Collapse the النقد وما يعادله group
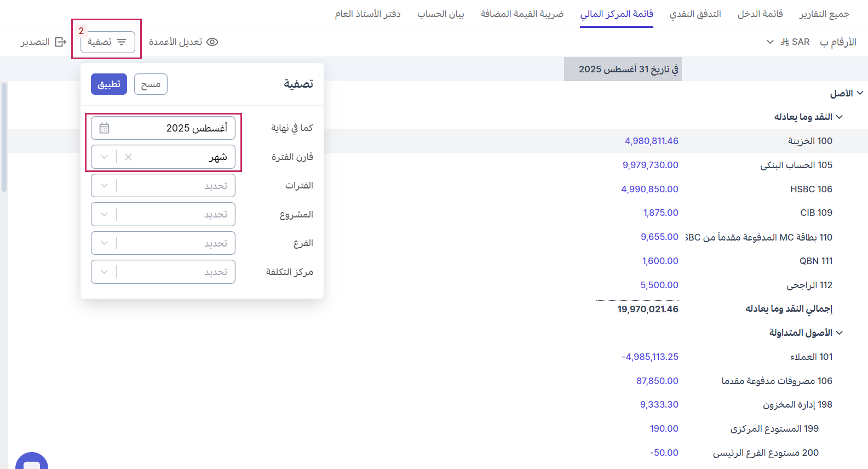This screenshot has height=469, width=868. pos(840,117)
